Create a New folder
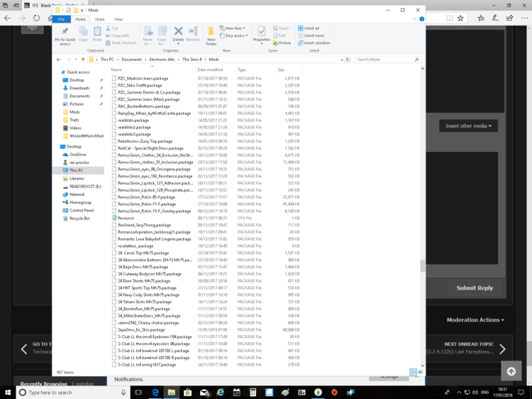This screenshot has width=532, height=399. (211, 35)
